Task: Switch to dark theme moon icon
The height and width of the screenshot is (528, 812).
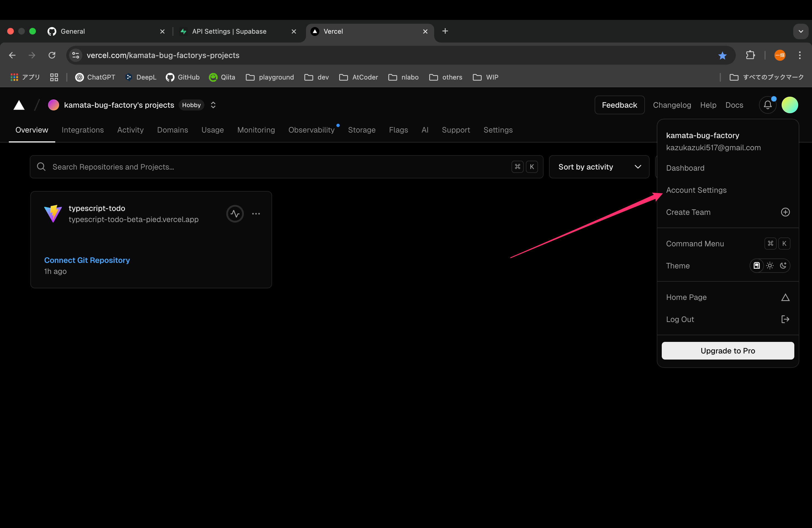Action: 783,266
